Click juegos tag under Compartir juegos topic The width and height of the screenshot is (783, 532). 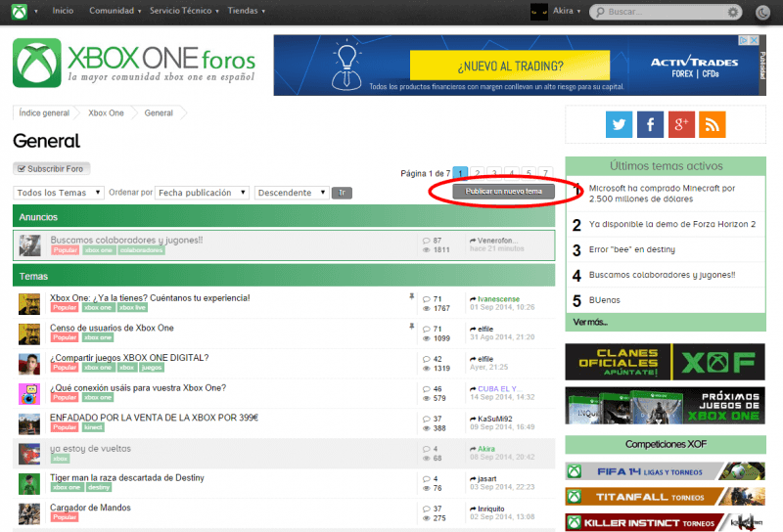click(152, 368)
